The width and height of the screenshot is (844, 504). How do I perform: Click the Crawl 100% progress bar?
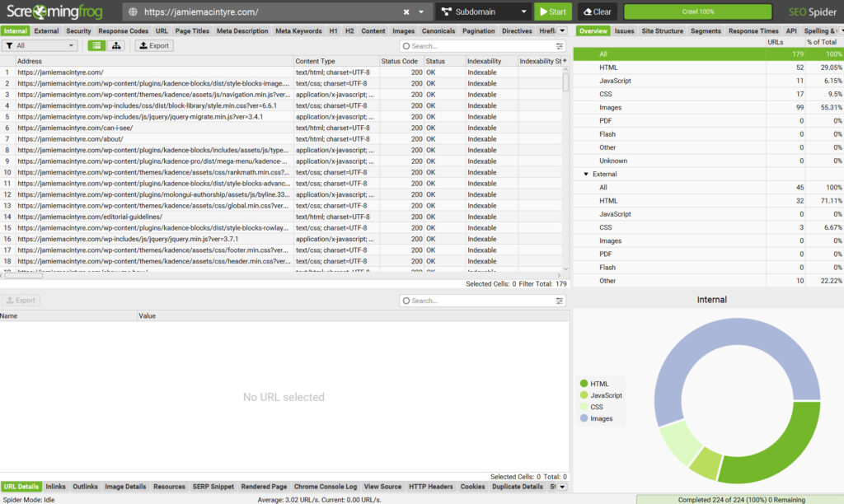[698, 12]
